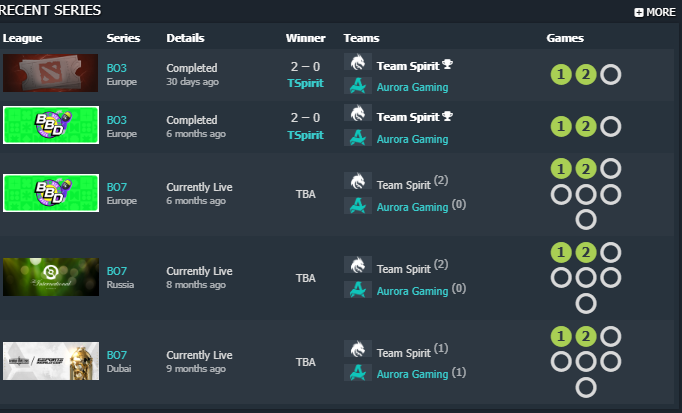Viewport: 682px width, 413px height.
Task: Open the Dubai Esports World Cup league thumbnail
Action: 50,361
